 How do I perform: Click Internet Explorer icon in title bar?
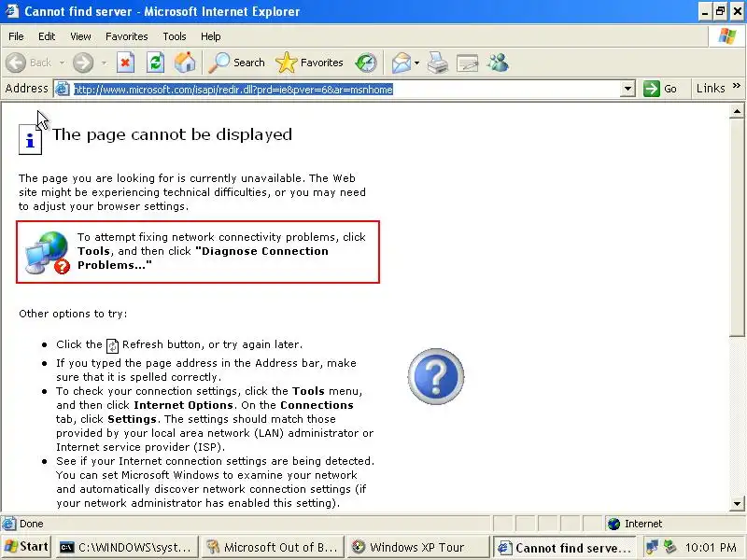point(11,11)
